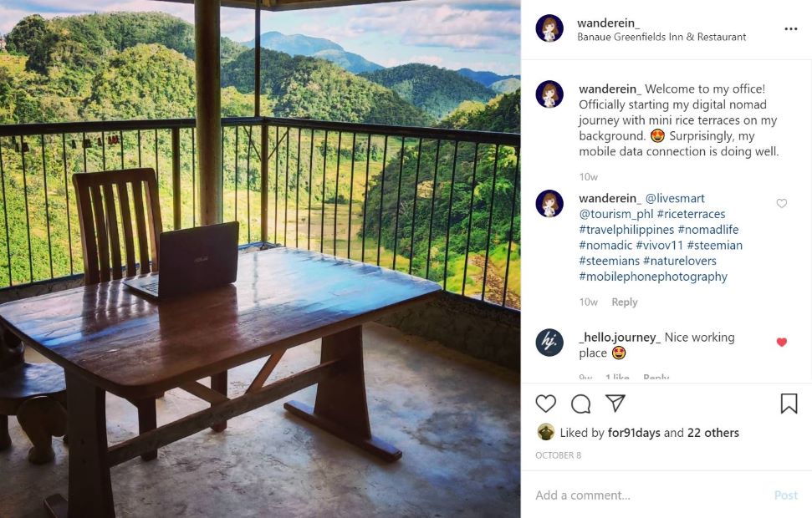Open the three-dots more options menu
The width and height of the screenshot is (812, 518).
790,28
